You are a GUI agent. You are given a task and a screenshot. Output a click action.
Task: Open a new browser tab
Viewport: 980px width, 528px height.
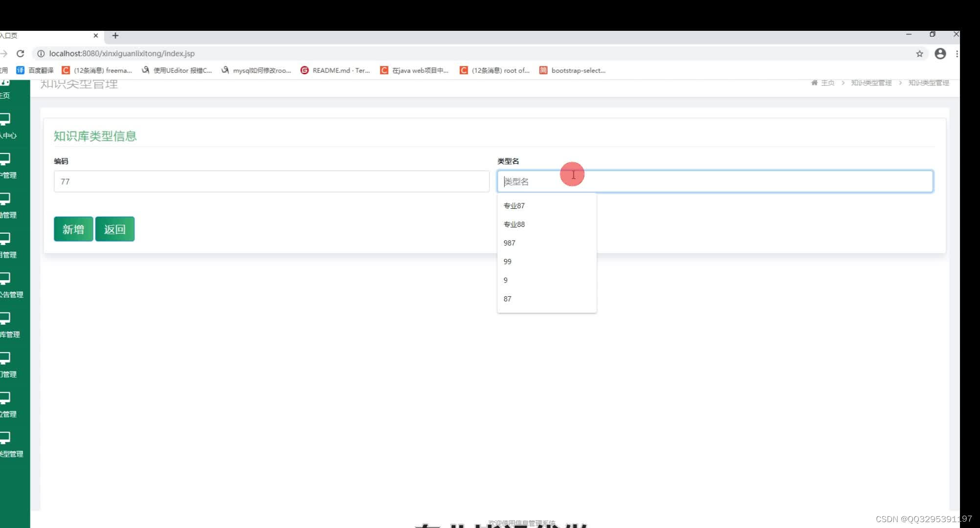[115, 35]
